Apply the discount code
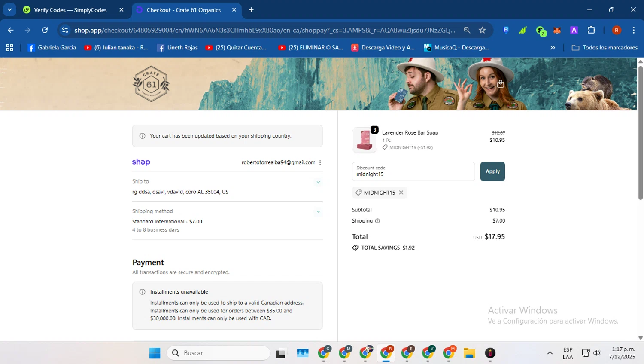 492,171
